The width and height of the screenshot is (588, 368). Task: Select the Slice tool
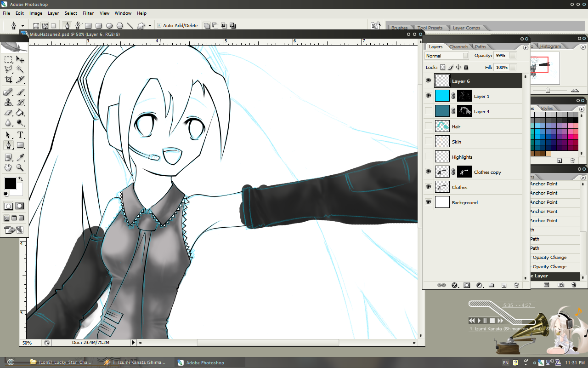pos(20,79)
